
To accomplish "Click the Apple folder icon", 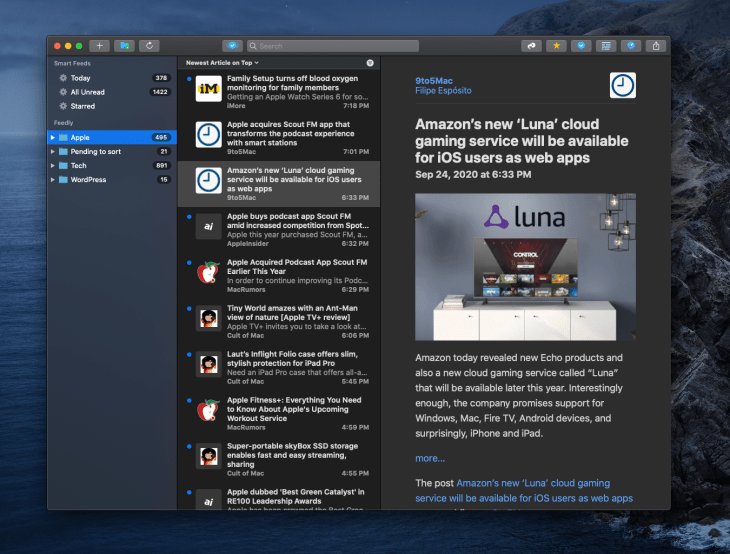I will tap(63, 137).
